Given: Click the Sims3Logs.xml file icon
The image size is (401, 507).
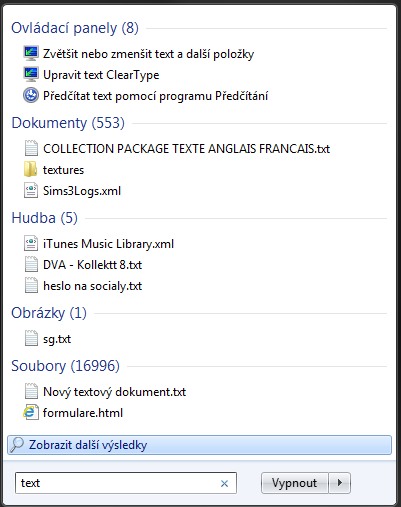Looking at the screenshot, I should point(31,191).
